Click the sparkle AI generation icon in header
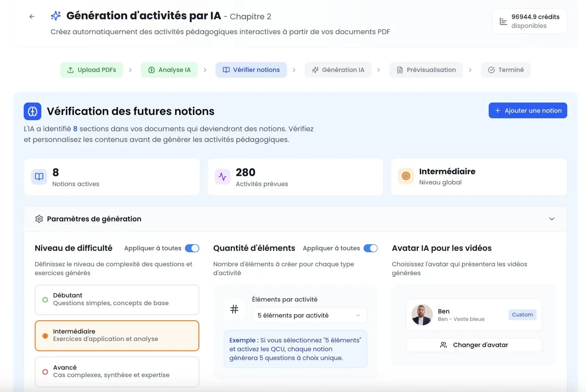The height and width of the screenshot is (392, 586). [x=56, y=16]
